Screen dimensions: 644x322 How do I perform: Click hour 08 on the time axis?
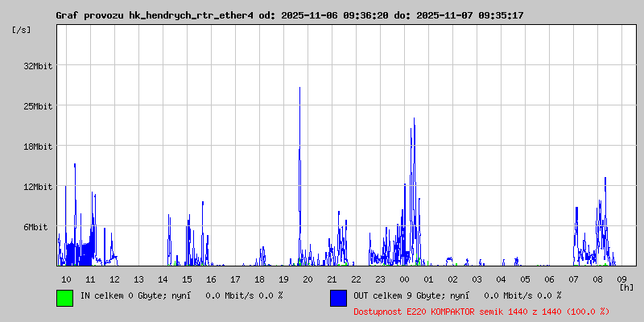pyautogui.click(x=597, y=279)
